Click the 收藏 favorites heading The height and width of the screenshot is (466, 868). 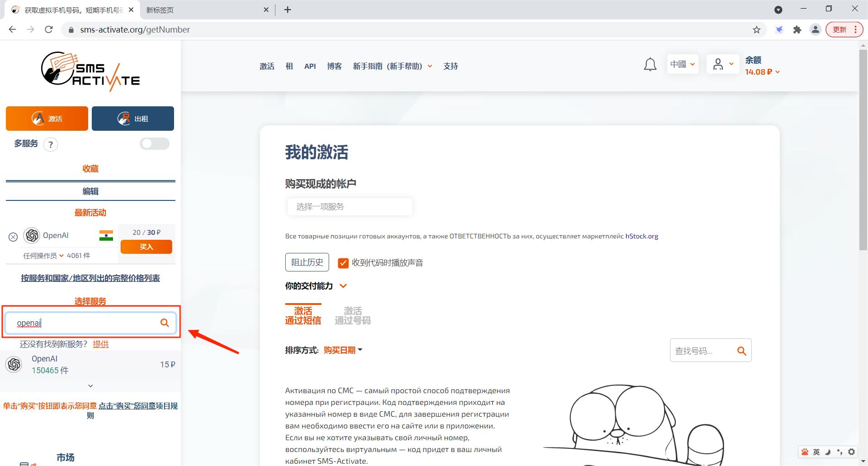click(x=90, y=169)
